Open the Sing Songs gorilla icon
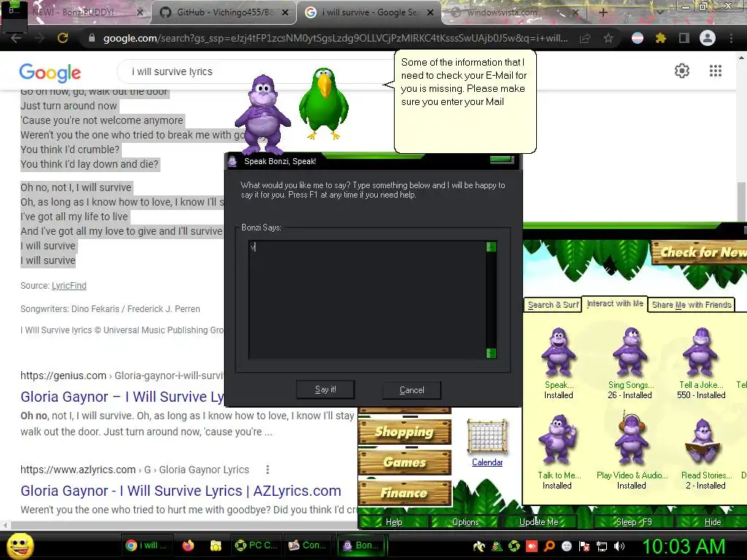 point(630,352)
